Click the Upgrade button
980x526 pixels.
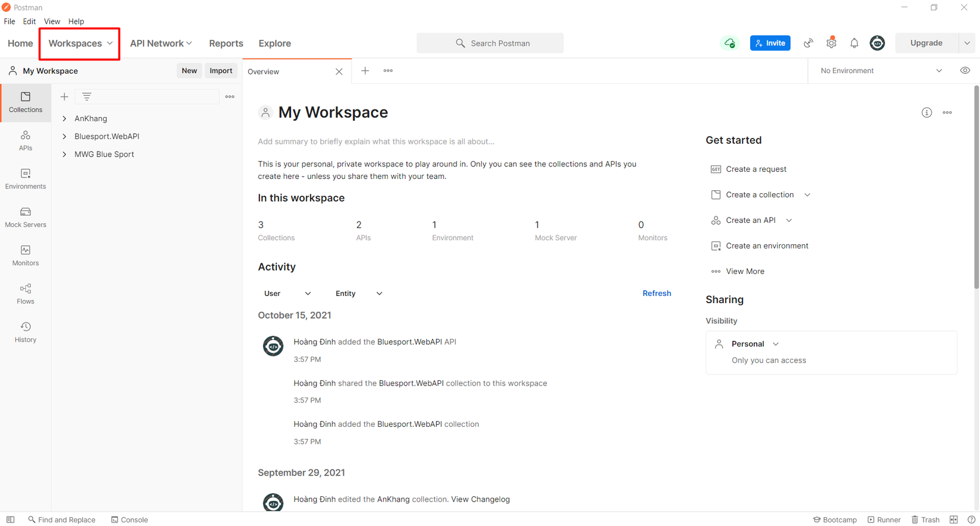coord(927,43)
